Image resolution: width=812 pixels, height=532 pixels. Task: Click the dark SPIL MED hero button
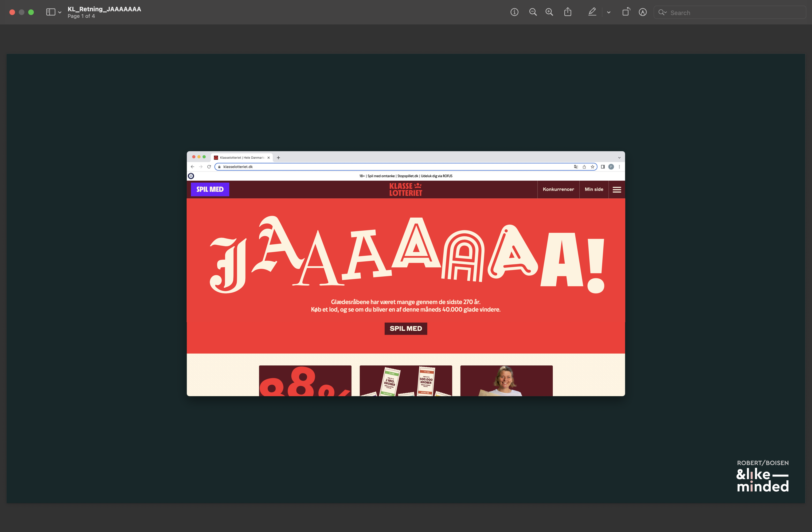tap(406, 329)
